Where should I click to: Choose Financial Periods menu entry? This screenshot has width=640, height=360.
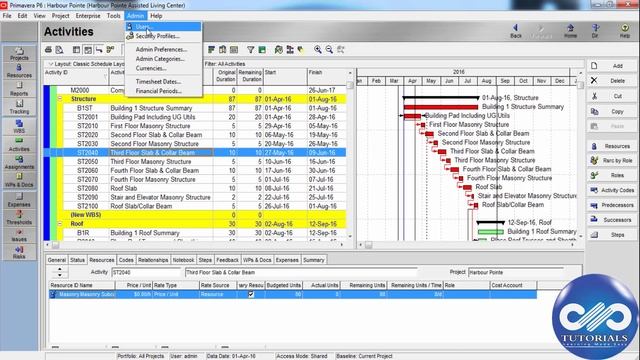pos(164,91)
